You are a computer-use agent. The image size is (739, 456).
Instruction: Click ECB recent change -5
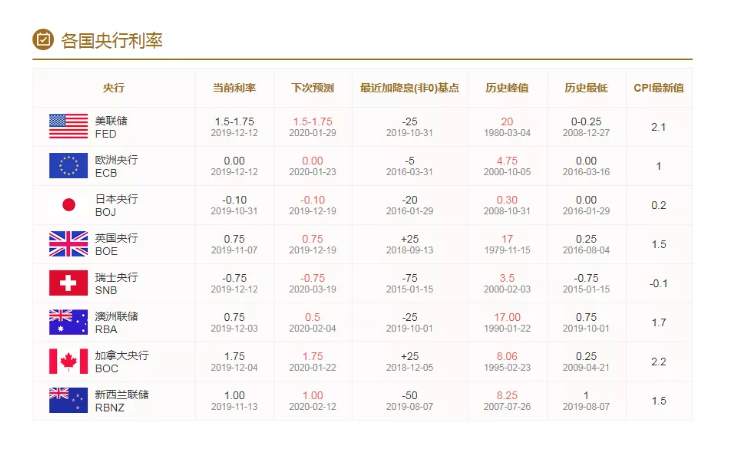click(410, 161)
